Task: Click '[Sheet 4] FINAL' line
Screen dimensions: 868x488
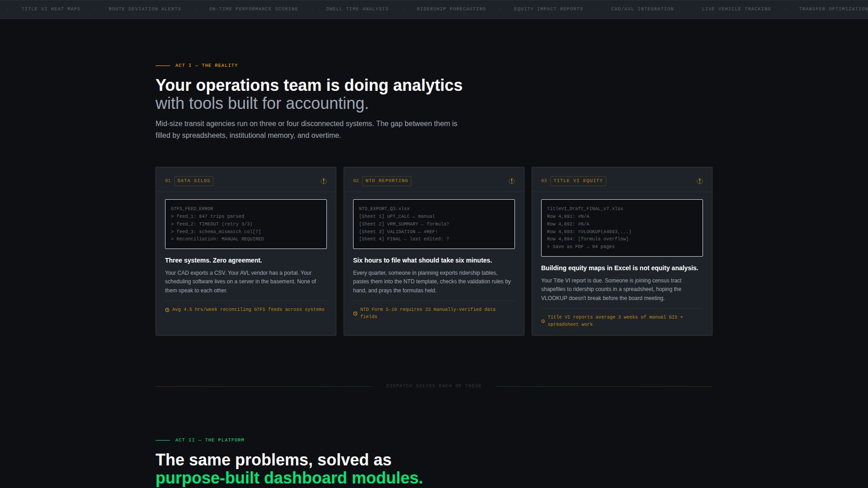Action: point(404,239)
